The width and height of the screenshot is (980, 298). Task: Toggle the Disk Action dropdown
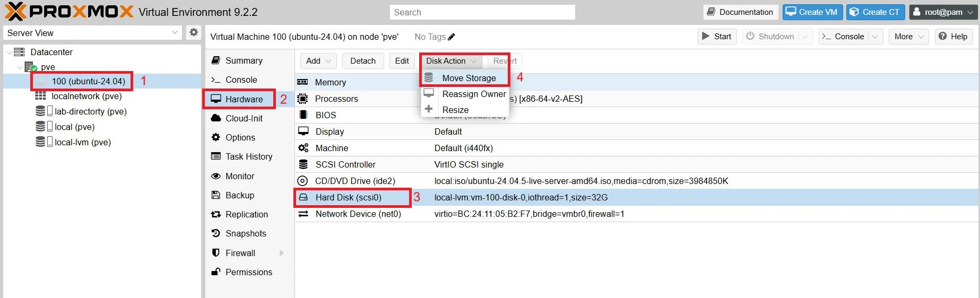tap(452, 61)
